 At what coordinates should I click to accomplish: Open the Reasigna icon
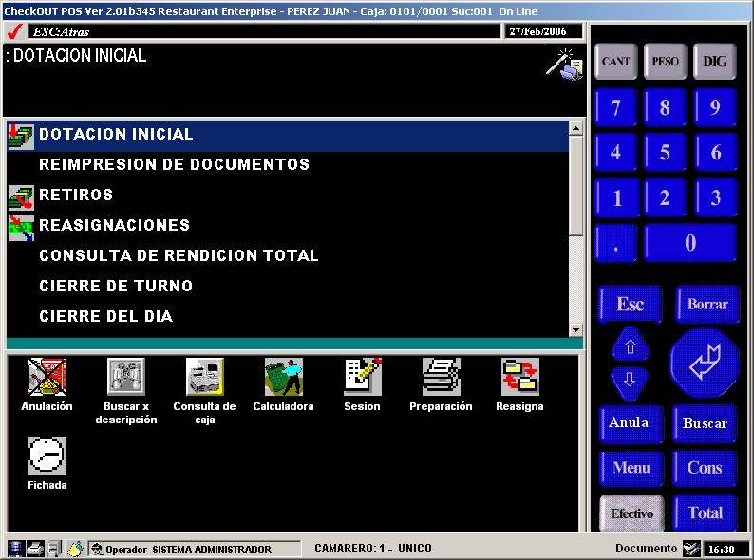(520, 377)
